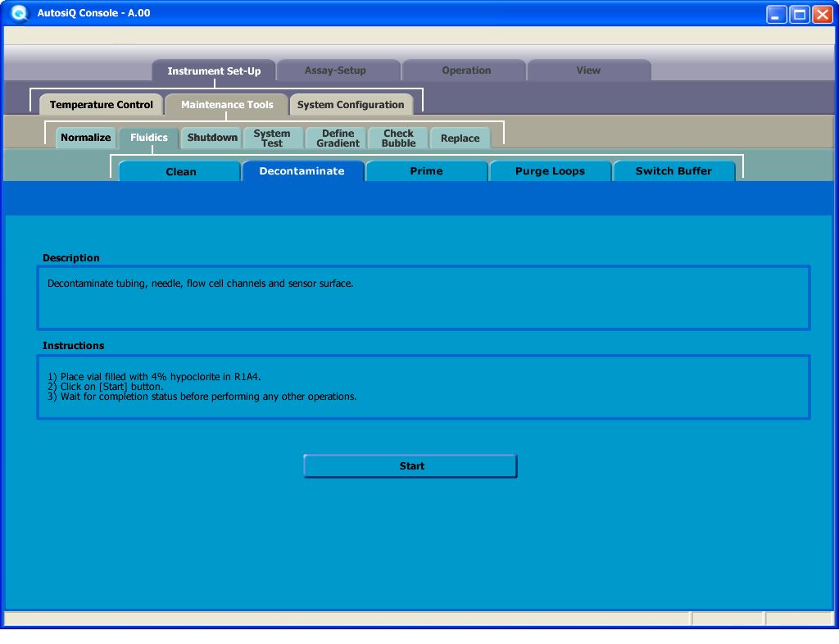Click the Description heading label
The height and width of the screenshot is (644, 839).
click(x=71, y=258)
